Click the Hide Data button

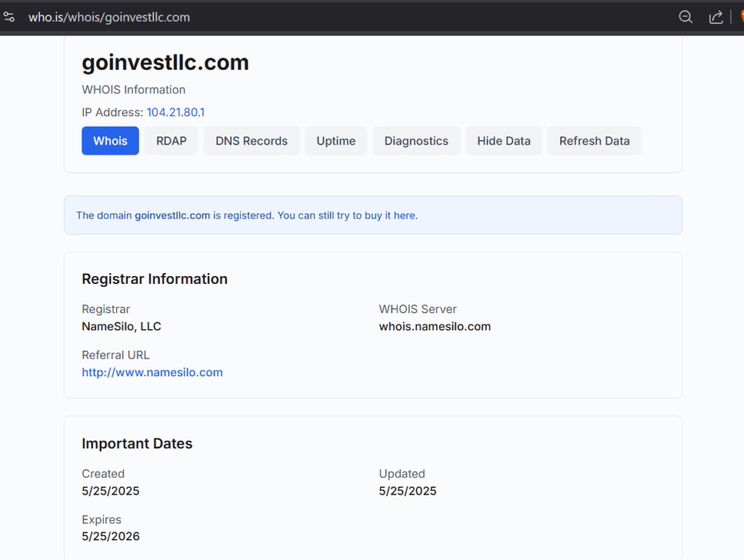point(504,141)
